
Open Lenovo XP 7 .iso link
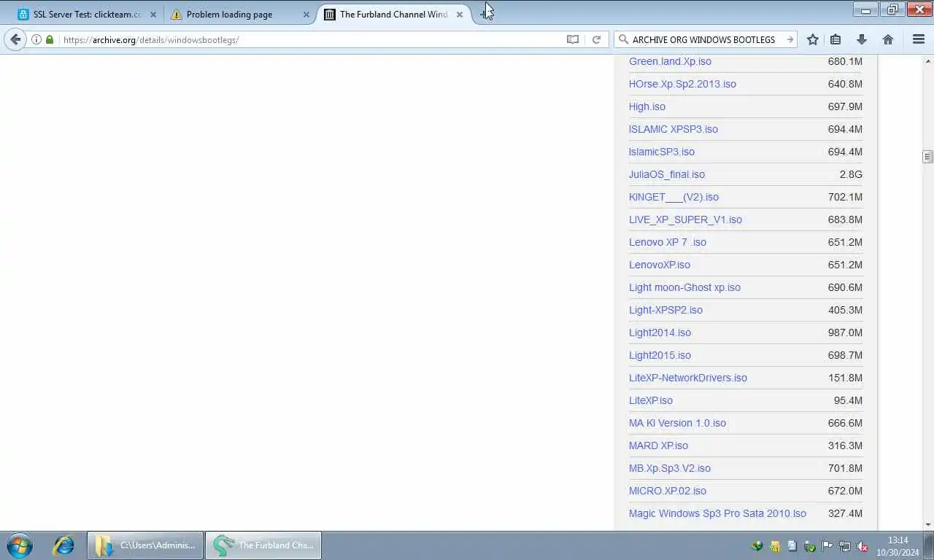pyautogui.click(x=668, y=242)
